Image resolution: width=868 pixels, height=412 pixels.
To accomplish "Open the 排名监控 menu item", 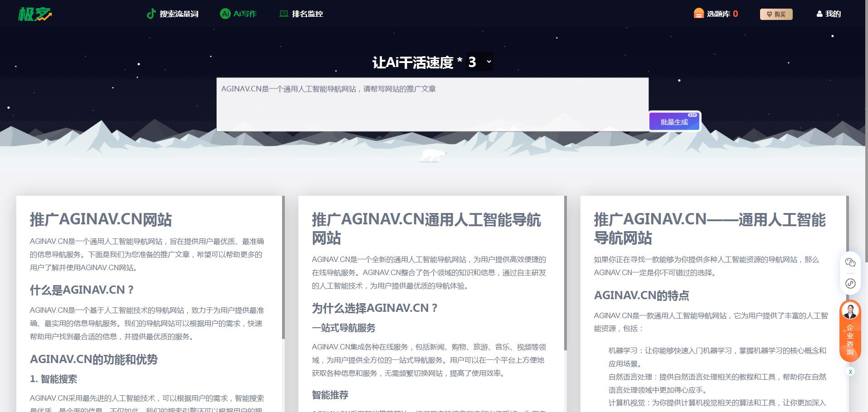I will pos(307,14).
